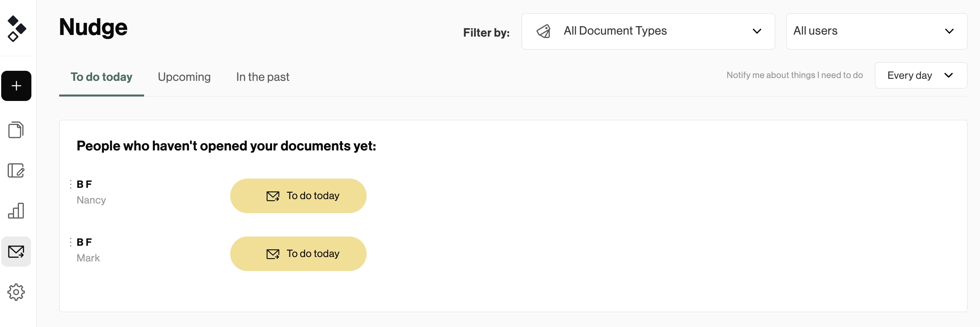980x327 pixels.
Task: Select the Nudge envelope icon in sidebar
Action: (16, 252)
